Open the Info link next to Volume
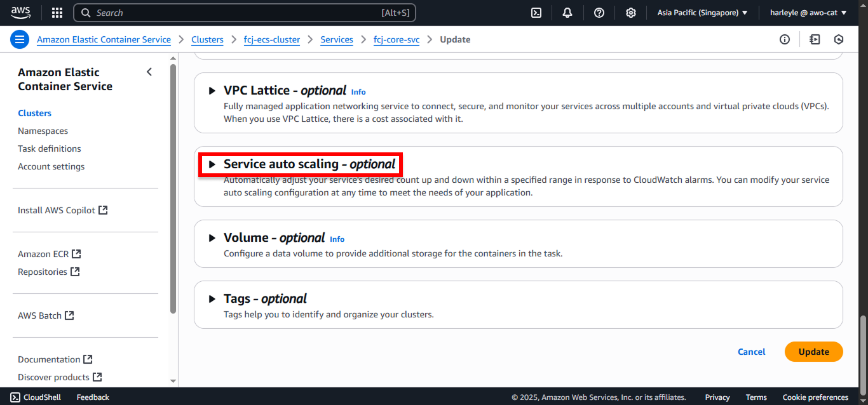Viewport: 868px width, 405px height. coord(337,239)
